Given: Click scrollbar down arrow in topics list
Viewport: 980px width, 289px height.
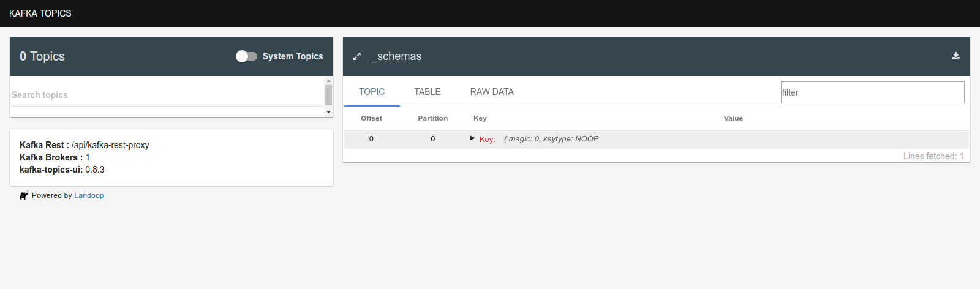Looking at the screenshot, I should point(328,112).
